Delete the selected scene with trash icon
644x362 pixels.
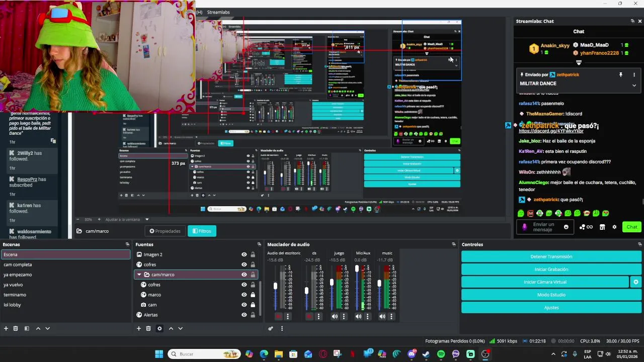[x=16, y=328]
